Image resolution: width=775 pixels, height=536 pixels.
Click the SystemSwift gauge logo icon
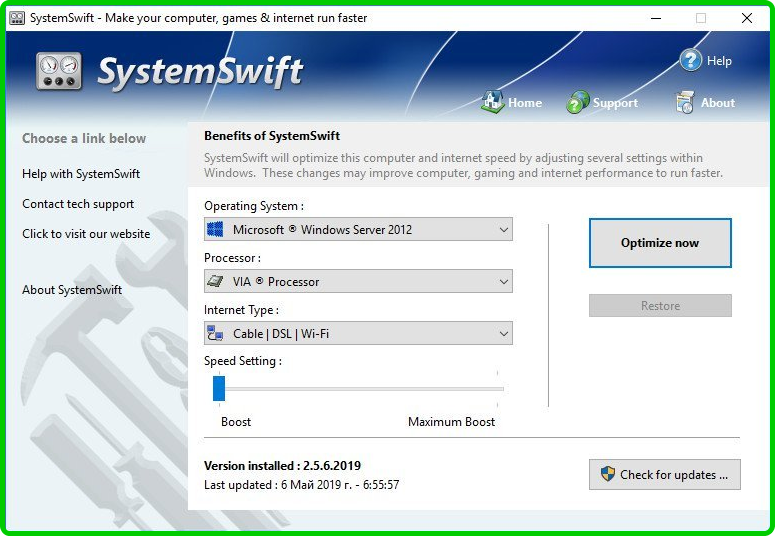click(x=59, y=72)
